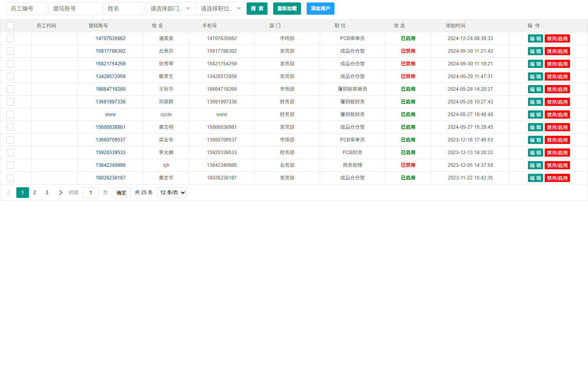Click the 搜索 search button
Image resolution: width=588 pixels, height=368 pixels.
(x=257, y=9)
